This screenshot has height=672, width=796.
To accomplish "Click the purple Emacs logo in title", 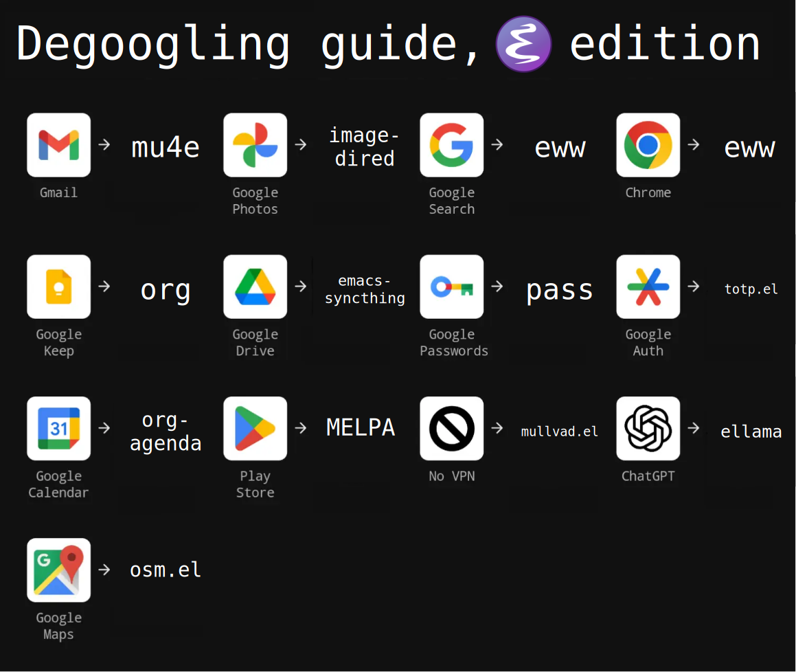I will 523,44.
